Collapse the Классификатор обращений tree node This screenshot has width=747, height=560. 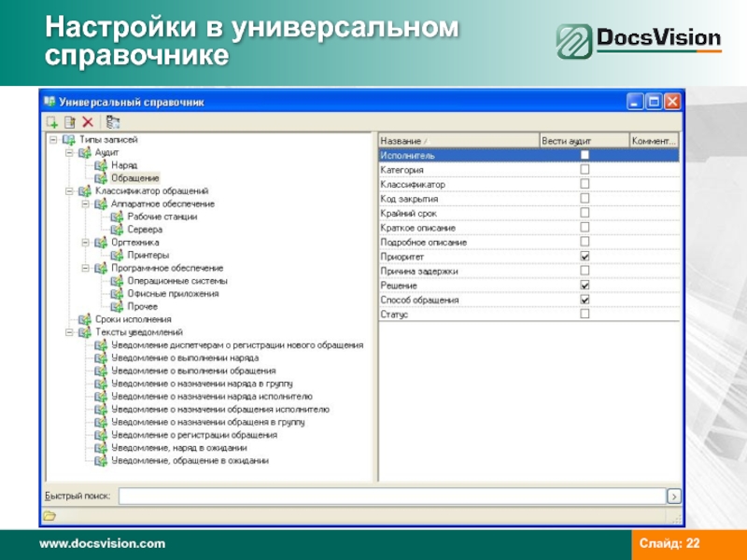(x=70, y=190)
